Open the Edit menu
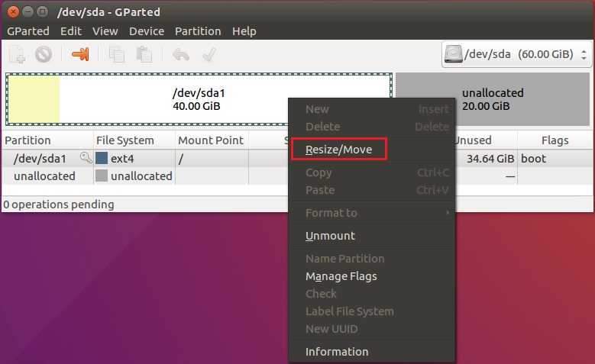 coord(71,31)
